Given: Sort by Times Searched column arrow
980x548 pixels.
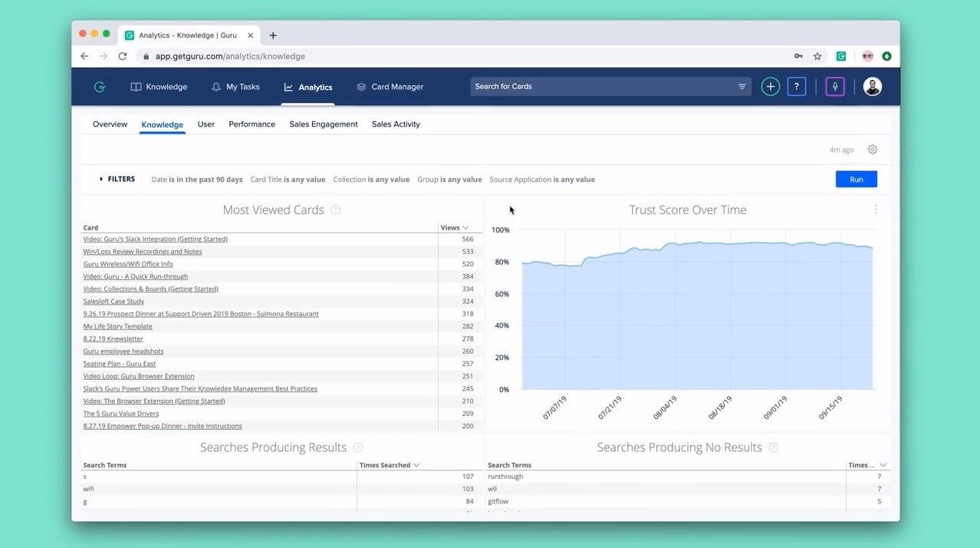Looking at the screenshot, I should tap(416, 465).
